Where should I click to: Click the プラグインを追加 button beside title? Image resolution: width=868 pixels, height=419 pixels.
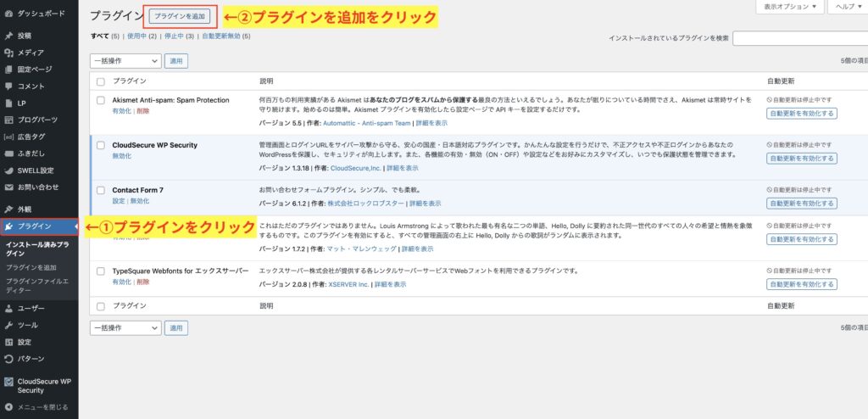[x=180, y=16]
